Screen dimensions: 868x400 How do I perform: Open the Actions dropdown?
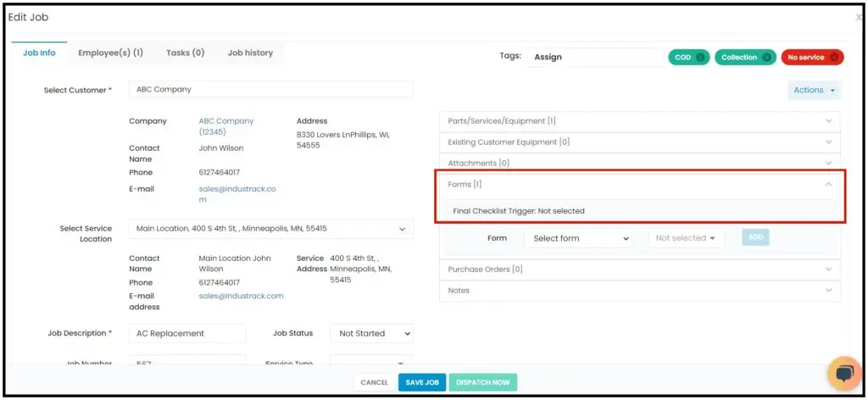pos(815,90)
